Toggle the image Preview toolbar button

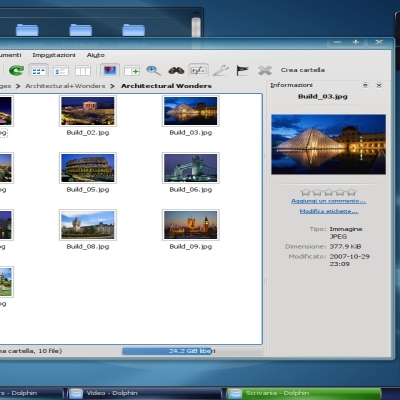coord(110,70)
